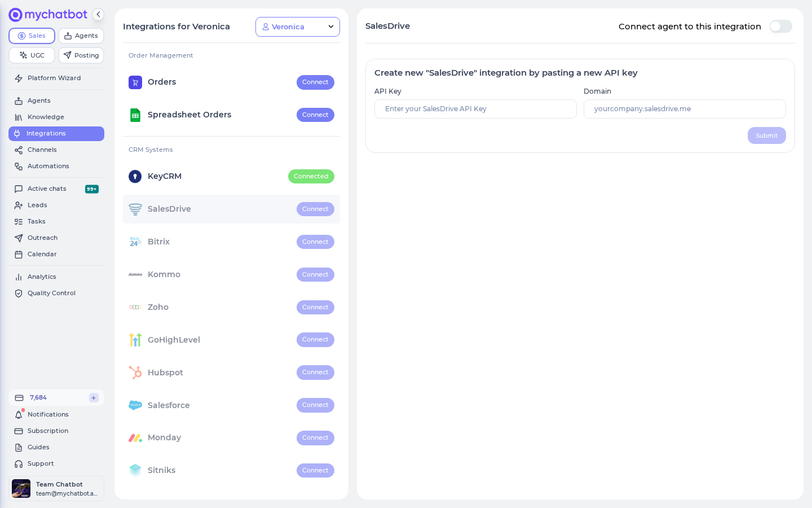812x508 pixels.
Task: Click Connect button for Kommo
Action: point(315,275)
